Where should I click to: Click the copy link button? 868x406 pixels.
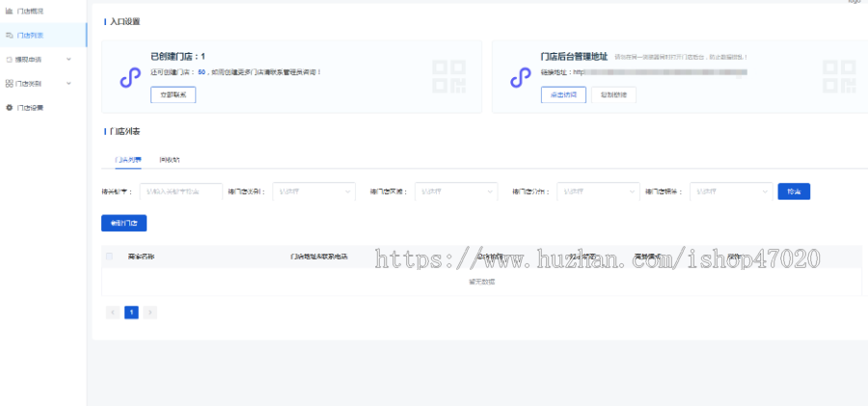(x=614, y=95)
